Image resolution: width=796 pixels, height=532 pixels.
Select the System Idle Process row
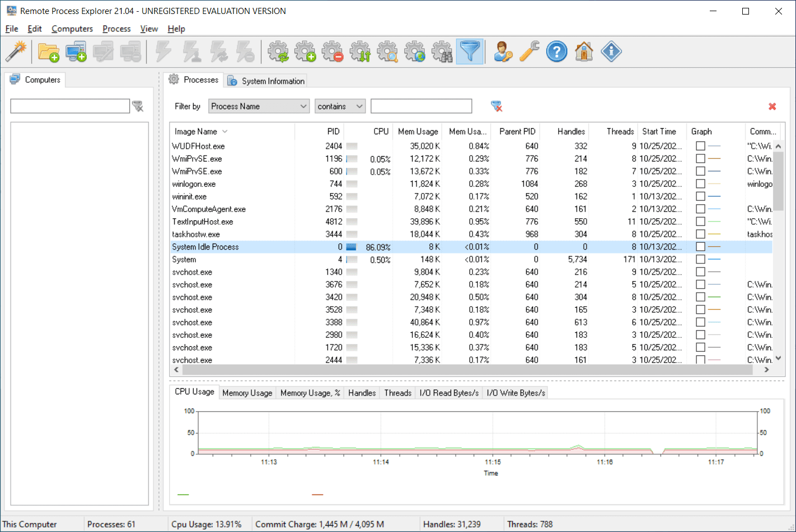[471, 247]
